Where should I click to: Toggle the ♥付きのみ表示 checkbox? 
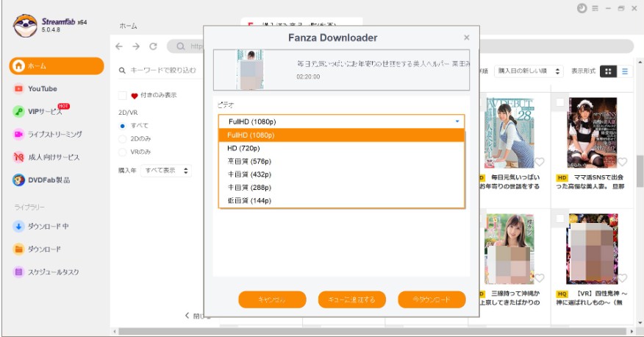click(x=122, y=96)
